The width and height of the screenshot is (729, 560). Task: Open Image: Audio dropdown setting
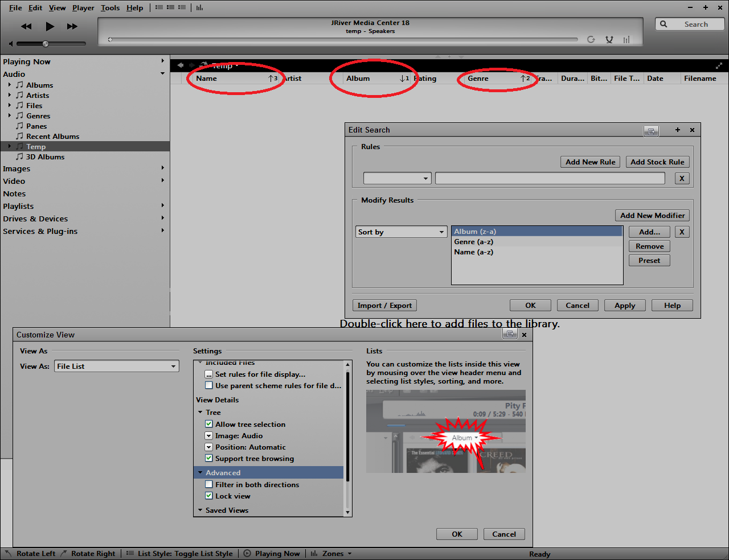click(209, 435)
